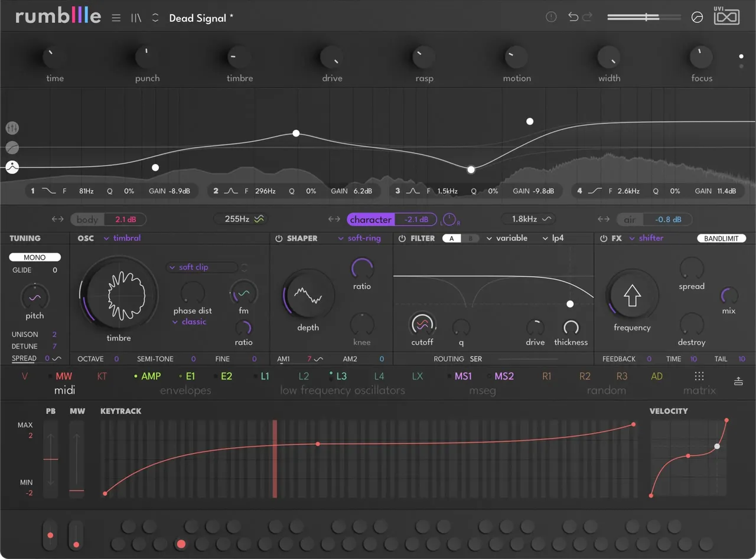Click the EQ sliders view icon
This screenshot has height=559, width=756.
click(12, 128)
